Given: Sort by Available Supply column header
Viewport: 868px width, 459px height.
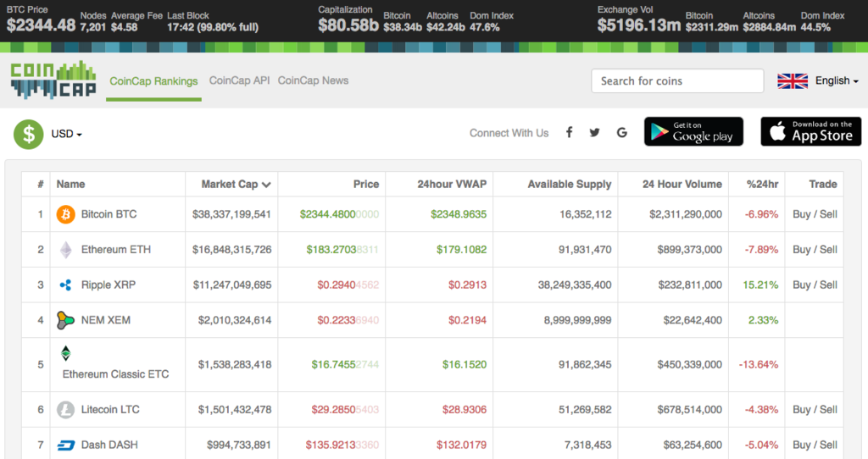Looking at the screenshot, I should click(x=569, y=184).
